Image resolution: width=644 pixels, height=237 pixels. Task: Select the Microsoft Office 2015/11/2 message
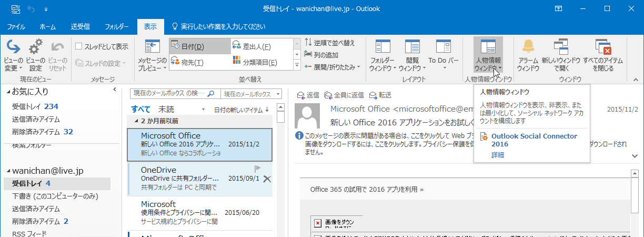click(200, 144)
